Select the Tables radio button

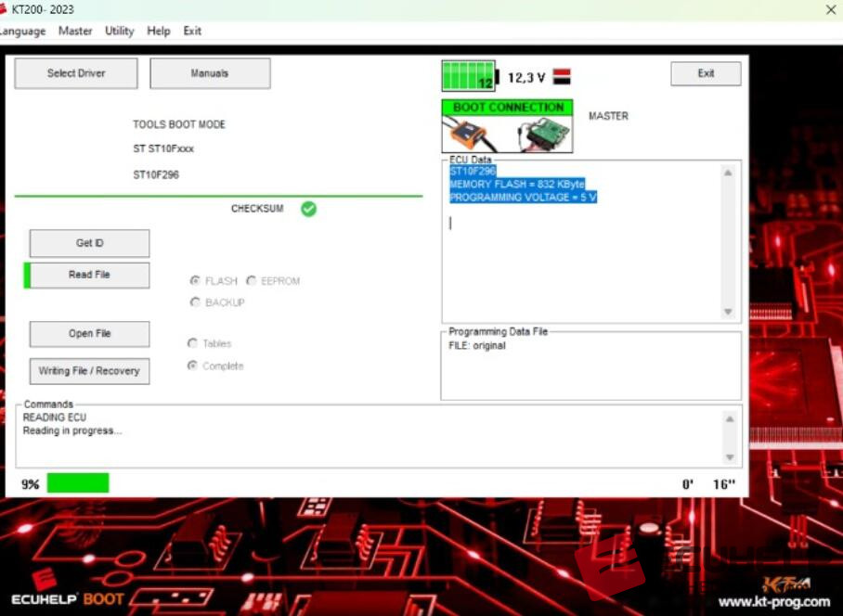click(192, 343)
